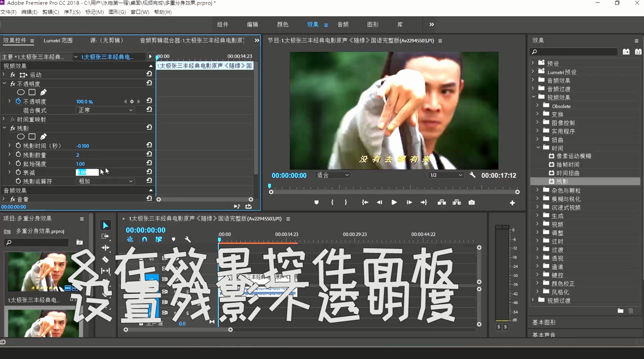The height and width of the screenshot is (359, 644).
Task: Mark In point with left brace icon
Action: point(332,202)
